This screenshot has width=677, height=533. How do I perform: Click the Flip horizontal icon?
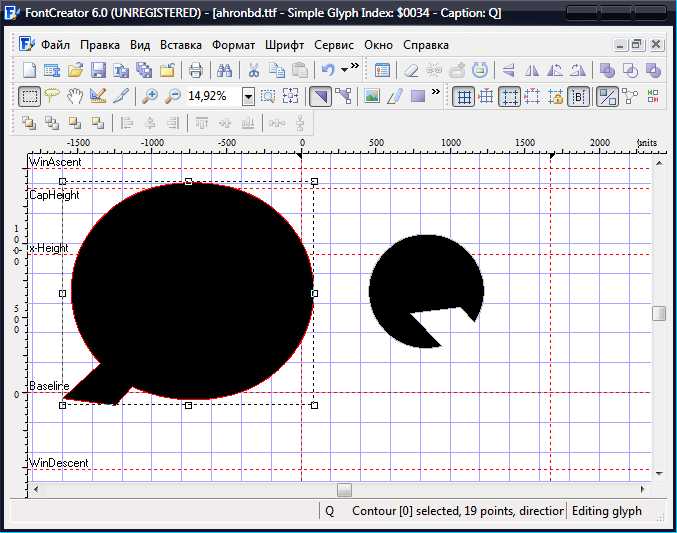click(509, 70)
